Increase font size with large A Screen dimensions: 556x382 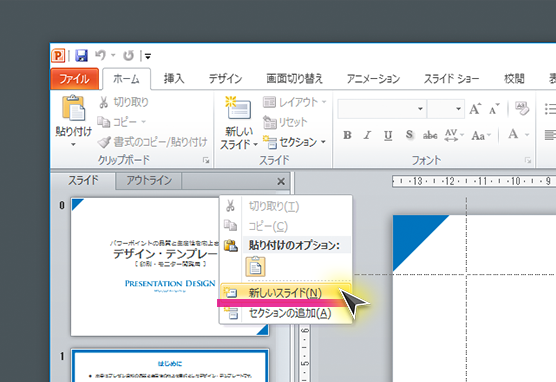[475, 109]
